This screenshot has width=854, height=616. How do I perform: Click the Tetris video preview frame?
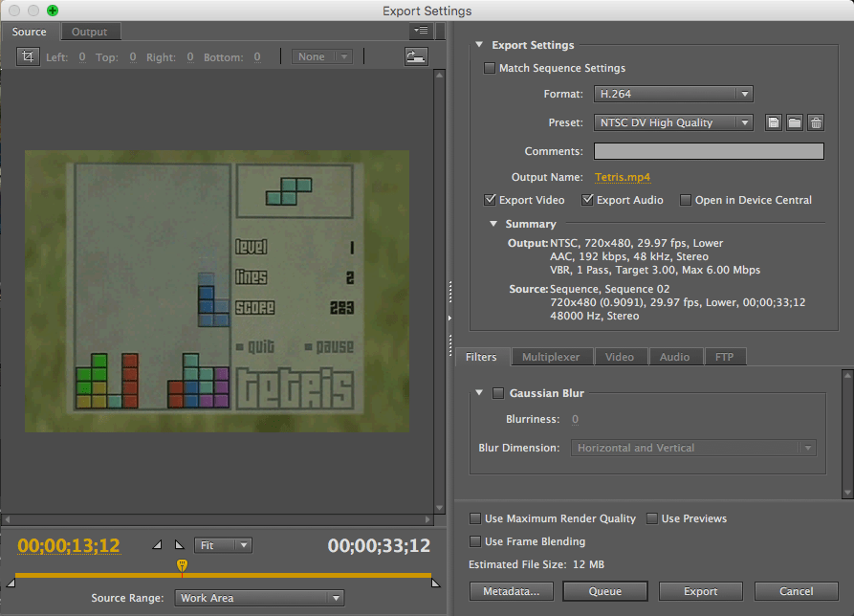(217, 292)
